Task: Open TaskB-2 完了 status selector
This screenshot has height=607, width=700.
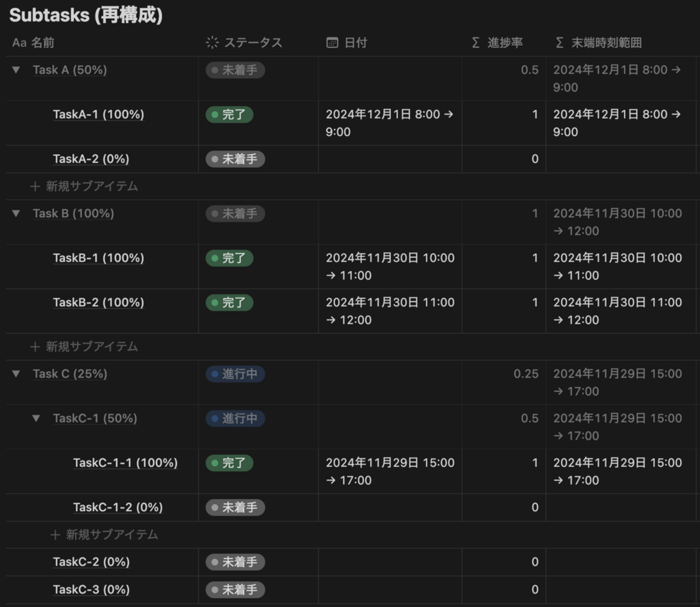Action: coord(229,303)
